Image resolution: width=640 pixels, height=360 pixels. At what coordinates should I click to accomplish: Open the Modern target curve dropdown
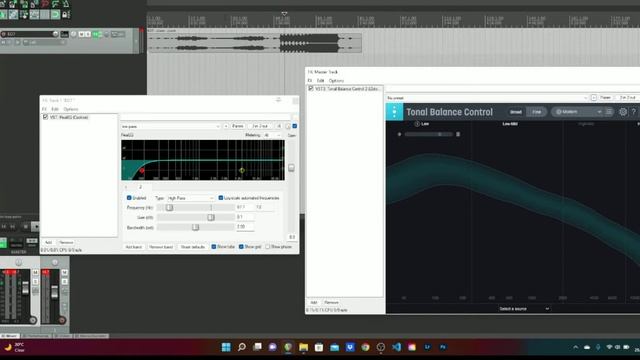578,112
